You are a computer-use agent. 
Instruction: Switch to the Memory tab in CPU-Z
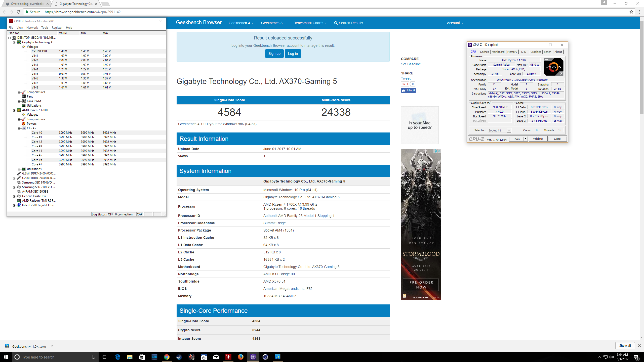[512, 52]
